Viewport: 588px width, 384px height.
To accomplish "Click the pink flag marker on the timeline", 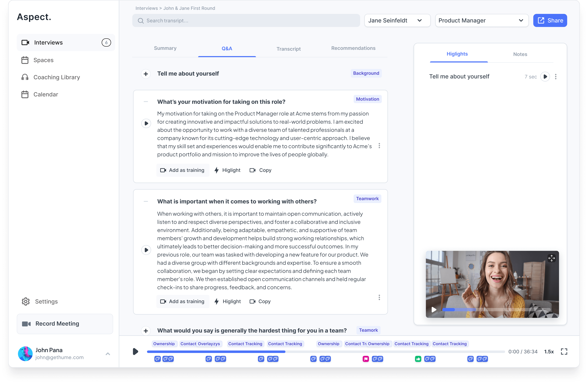I will [x=366, y=359].
